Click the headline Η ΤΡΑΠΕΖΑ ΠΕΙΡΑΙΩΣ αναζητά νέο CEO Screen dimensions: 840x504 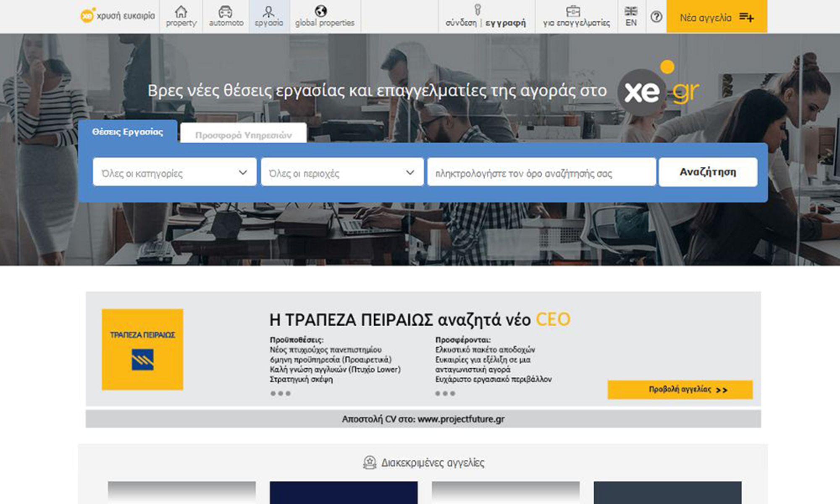[x=420, y=320]
